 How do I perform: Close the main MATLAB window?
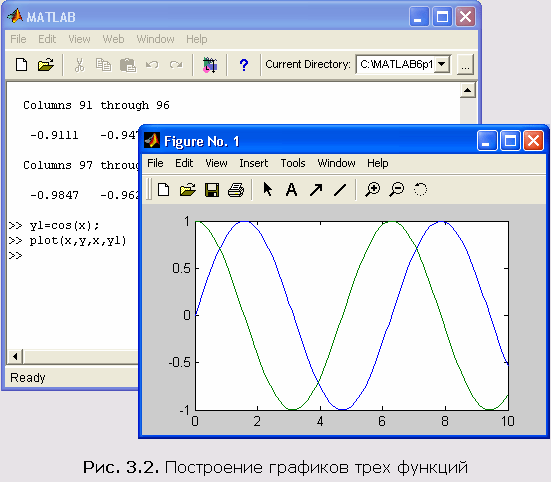click(x=465, y=17)
